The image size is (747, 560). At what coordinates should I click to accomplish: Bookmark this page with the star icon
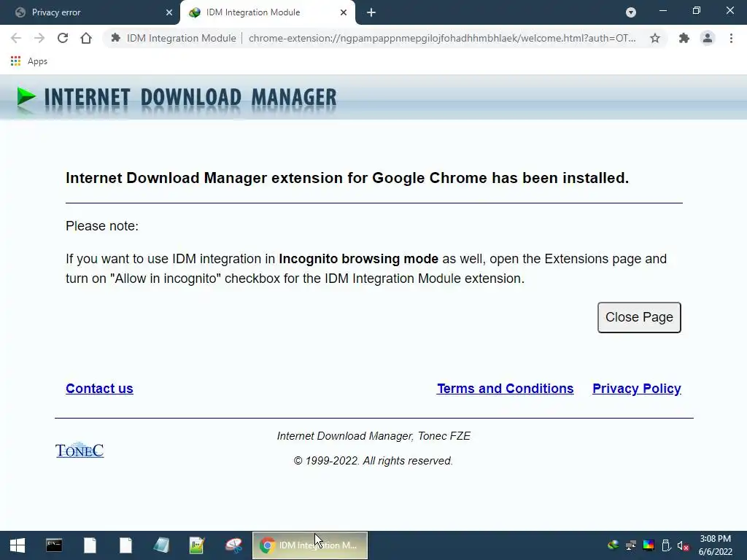(655, 38)
